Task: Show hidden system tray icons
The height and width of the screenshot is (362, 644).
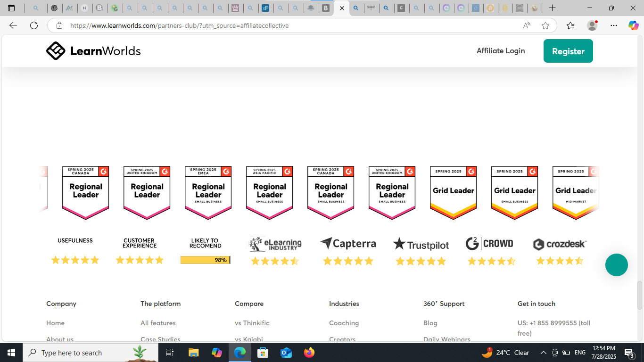Action: point(543,353)
